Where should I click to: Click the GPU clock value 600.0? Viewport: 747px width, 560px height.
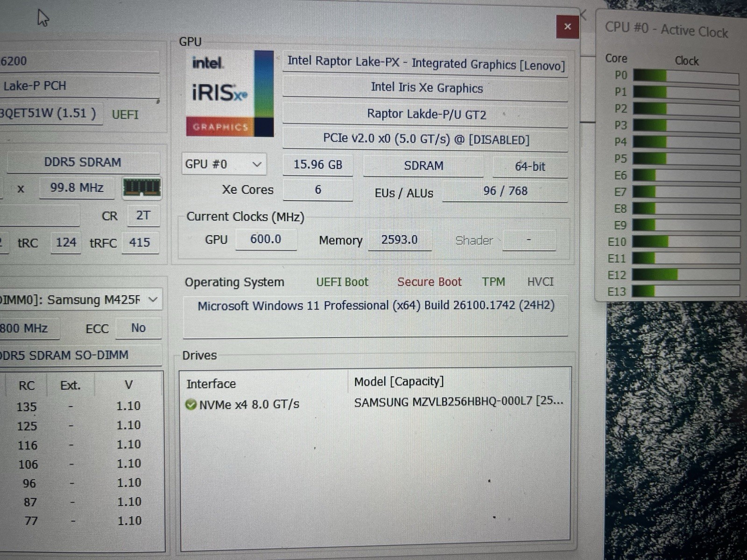click(x=266, y=239)
